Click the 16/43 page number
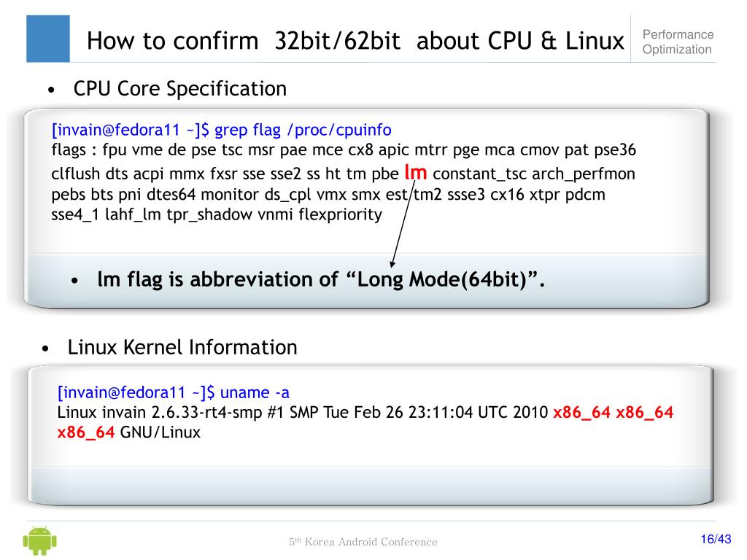 coord(716,539)
